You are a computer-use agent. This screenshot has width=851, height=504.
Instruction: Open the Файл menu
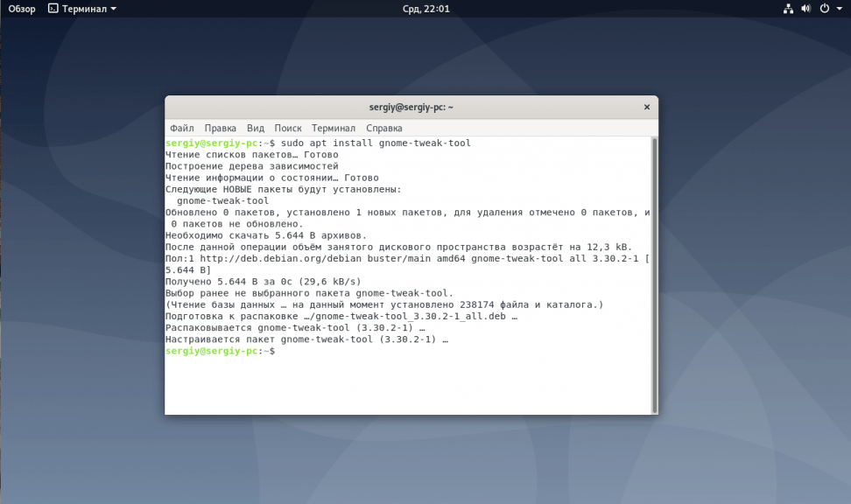pos(181,128)
